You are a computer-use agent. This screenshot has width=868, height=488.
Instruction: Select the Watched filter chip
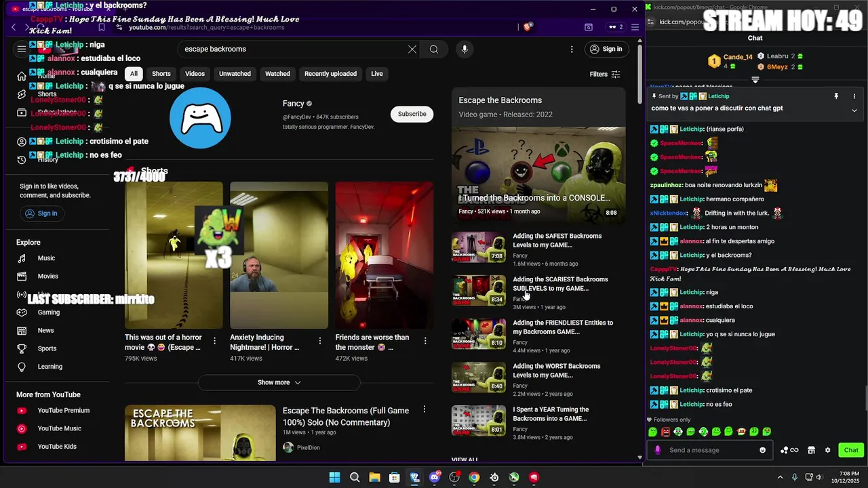pyautogui.click(x=277, y=74)
